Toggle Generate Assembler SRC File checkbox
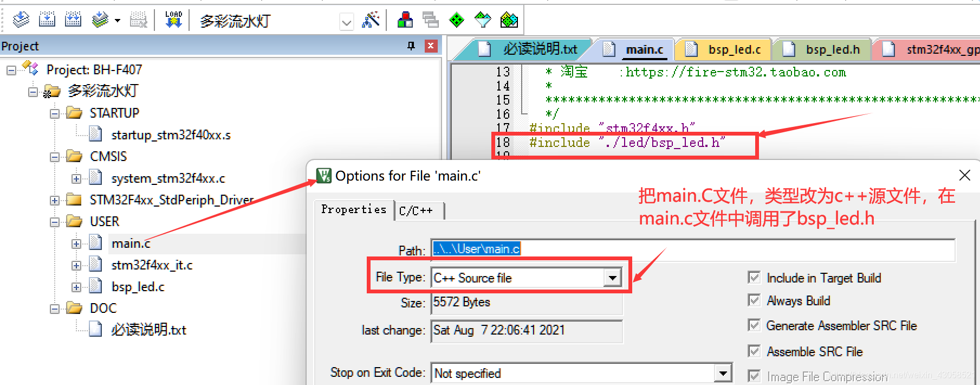The height and width of the screenshot is (385, 980). pos(754,325)
